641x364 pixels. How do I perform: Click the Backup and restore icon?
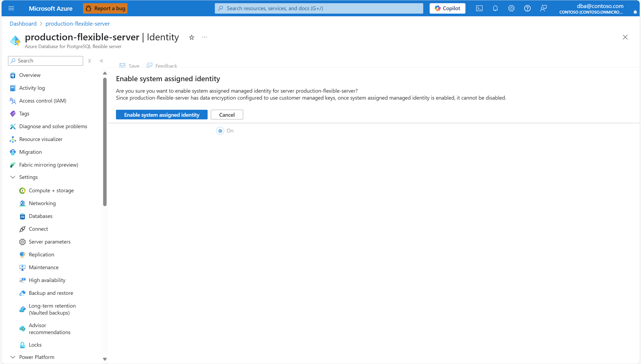22,293
